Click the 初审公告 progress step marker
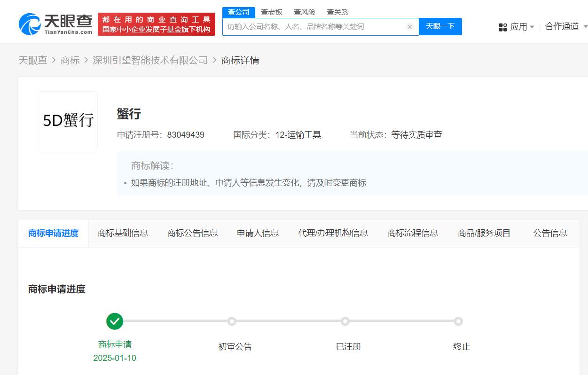This screenshot has width=588, height=375. [232, 321]
